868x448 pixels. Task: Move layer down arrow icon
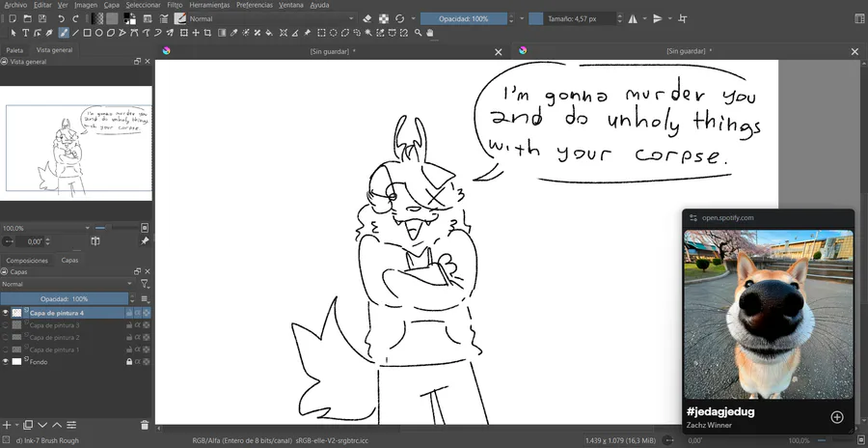pos(42,425)
